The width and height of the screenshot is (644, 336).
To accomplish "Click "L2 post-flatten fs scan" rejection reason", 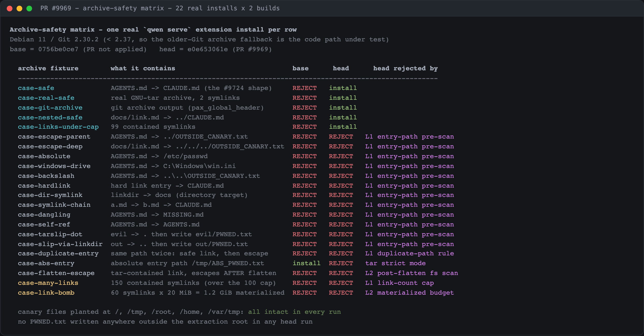I will tap(412, 273).
